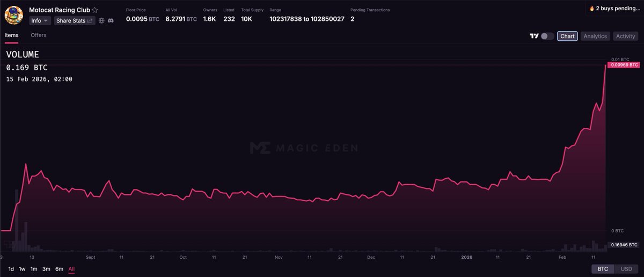Click the Range 102317838 to 102850027 value

pos(306,19)
